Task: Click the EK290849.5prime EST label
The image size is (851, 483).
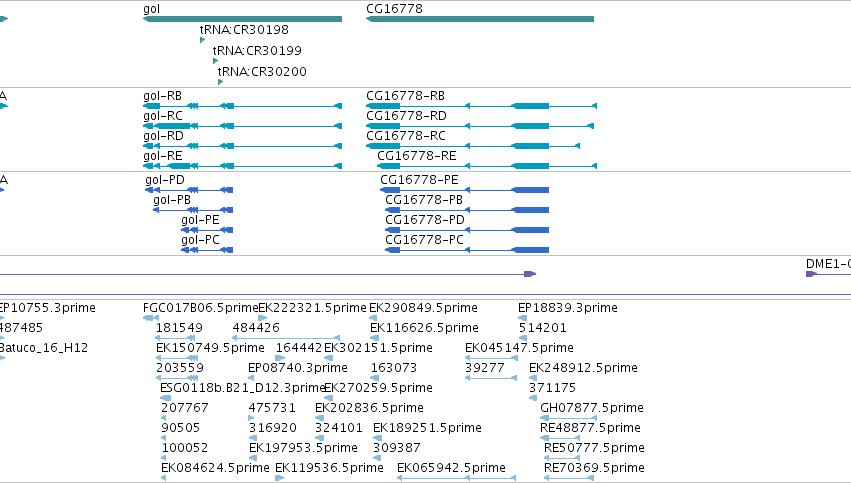Action: [423, 308]
